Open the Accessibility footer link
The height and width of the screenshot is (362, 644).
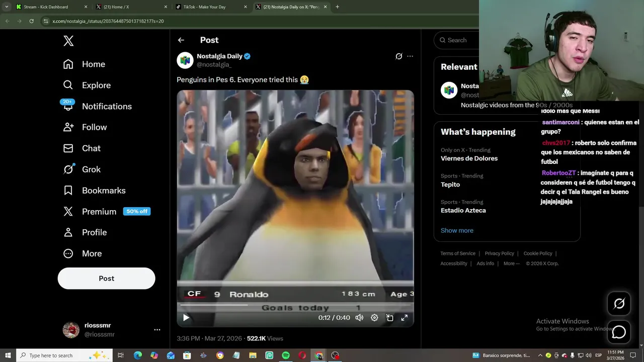point(454,263)
